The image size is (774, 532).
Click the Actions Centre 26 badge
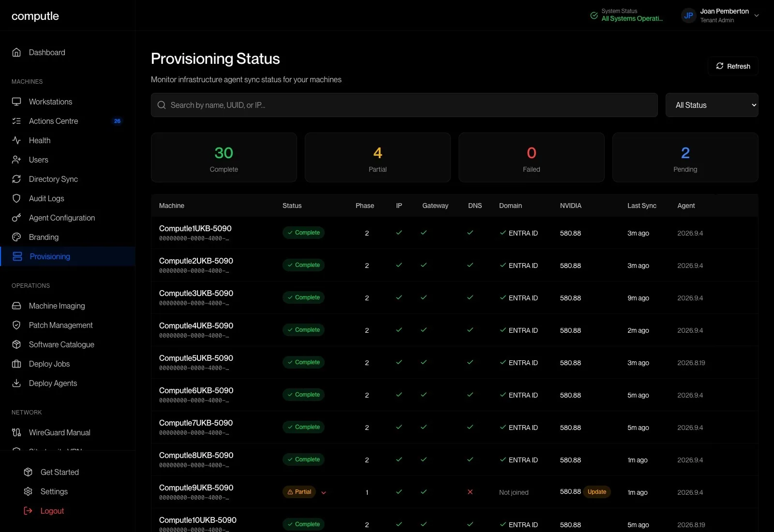pos(117,121)
